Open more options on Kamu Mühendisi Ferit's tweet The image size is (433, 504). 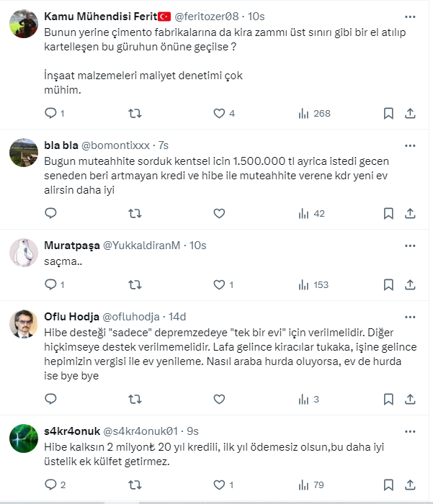[409, 17]
